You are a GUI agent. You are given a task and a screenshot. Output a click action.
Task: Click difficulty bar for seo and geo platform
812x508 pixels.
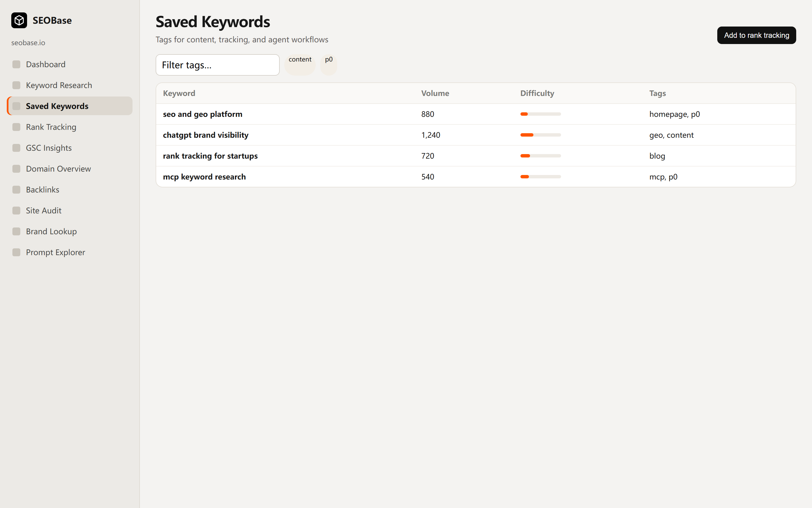pyautogui.click(x=540, y=114)
